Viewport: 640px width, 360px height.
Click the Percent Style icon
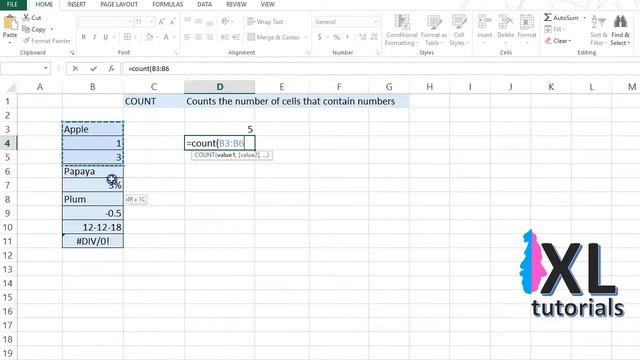pos(336,37)
